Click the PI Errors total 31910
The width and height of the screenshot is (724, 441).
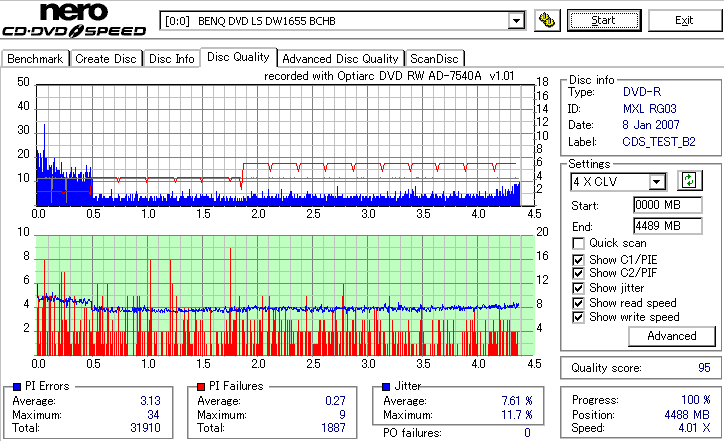(x=145, y=428)
